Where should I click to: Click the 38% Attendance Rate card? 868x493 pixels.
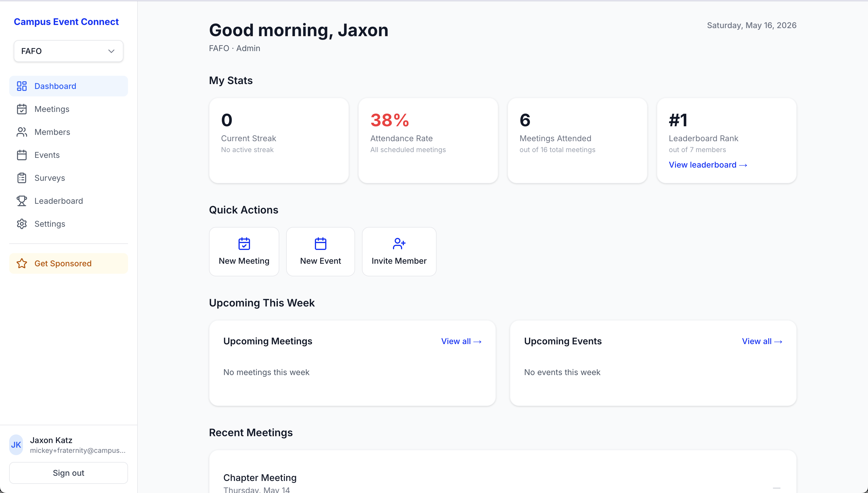click(428, 141)
